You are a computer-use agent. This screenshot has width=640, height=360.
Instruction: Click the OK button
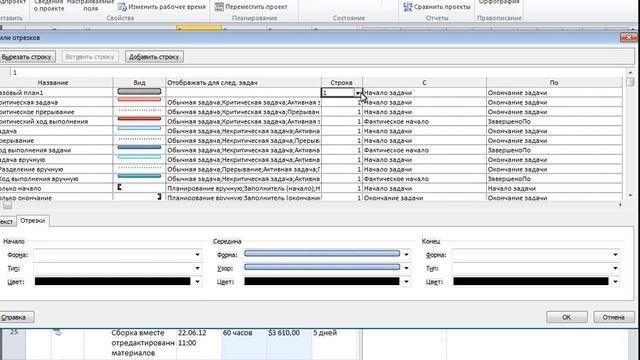567,317
